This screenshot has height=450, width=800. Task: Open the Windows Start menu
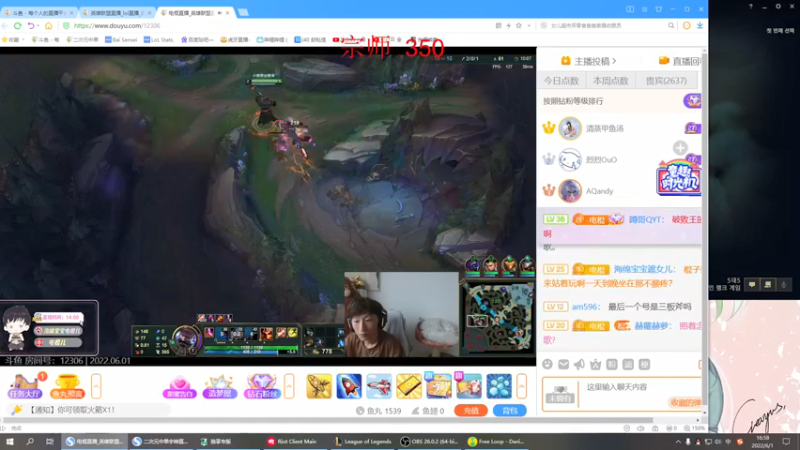point(10,441)
